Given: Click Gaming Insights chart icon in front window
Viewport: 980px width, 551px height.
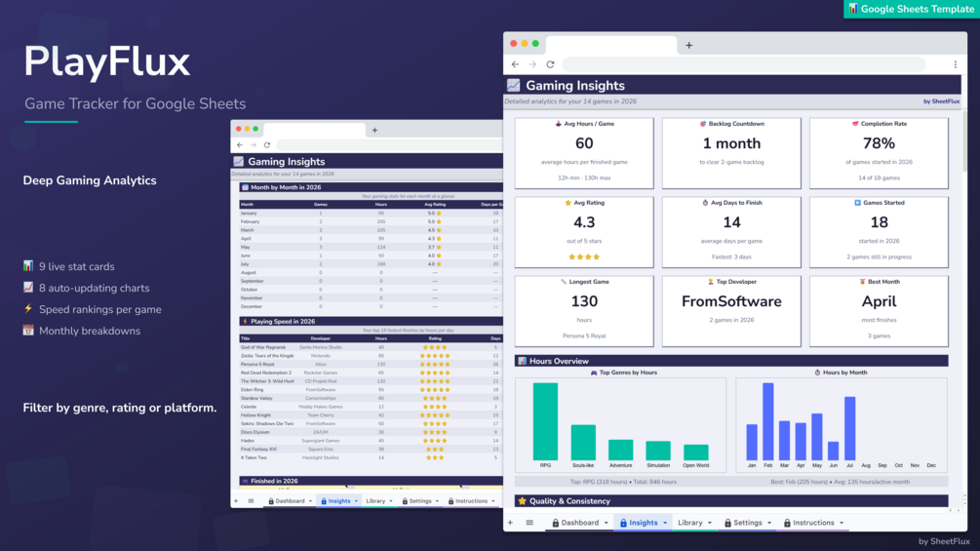Looking at the screenshot, I should pos(514,85).
